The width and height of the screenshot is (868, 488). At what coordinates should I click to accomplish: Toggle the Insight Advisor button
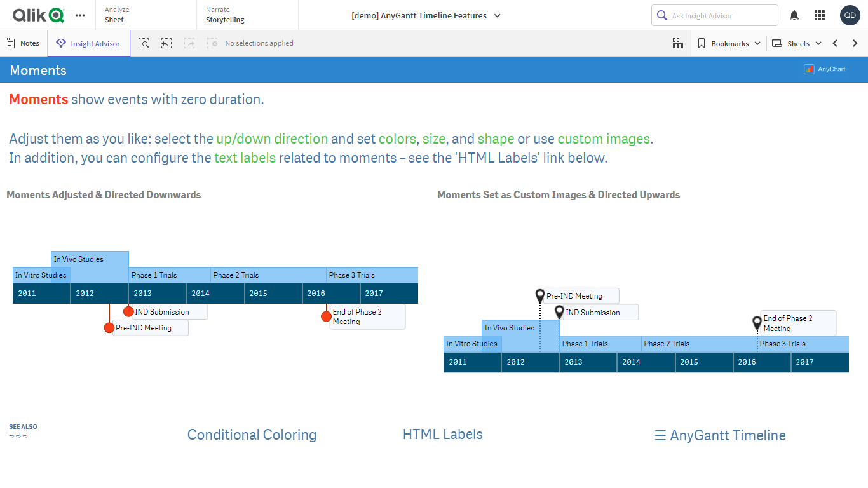[89, 43]
